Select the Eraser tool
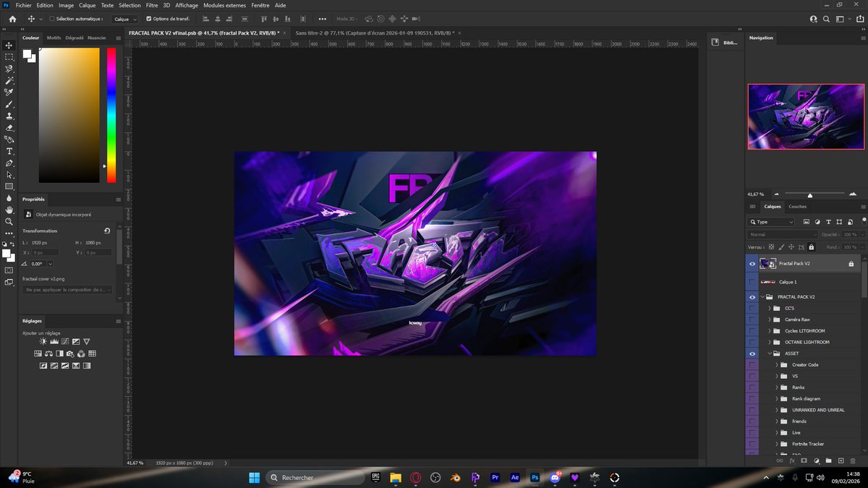This screenshot has height=488, width=868. [x=9, y=127]
